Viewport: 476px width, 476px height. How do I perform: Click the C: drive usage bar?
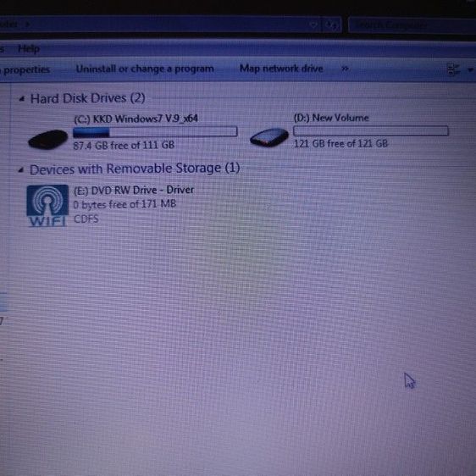point(155,132)
